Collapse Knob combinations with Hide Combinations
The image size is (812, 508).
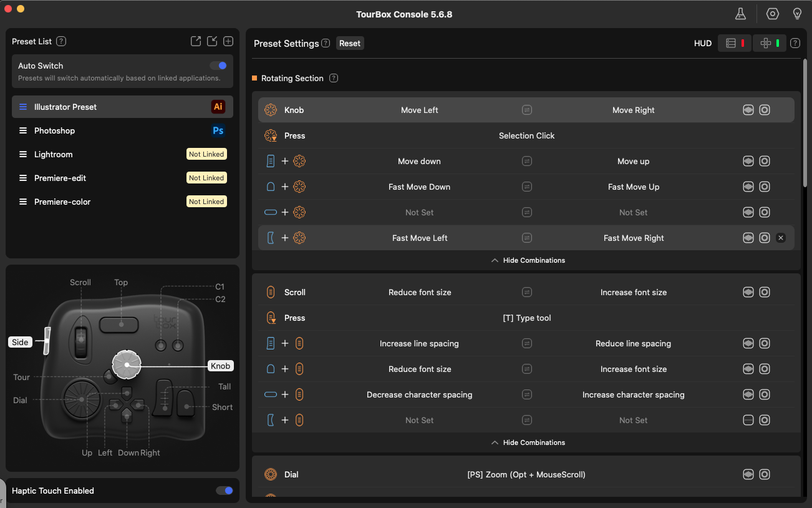tap(527, 260)
